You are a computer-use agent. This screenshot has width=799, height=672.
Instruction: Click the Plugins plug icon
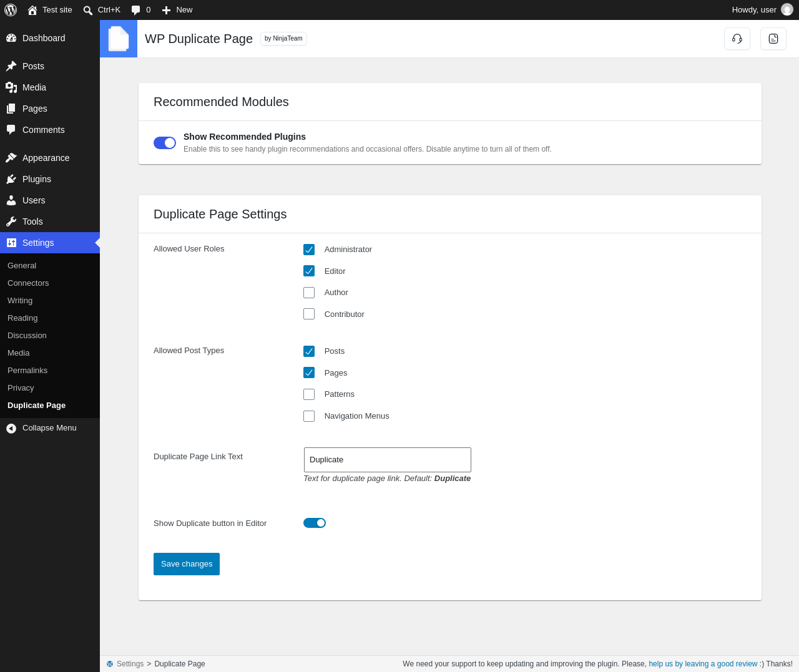pyautogui.click(x=11, y=179)
